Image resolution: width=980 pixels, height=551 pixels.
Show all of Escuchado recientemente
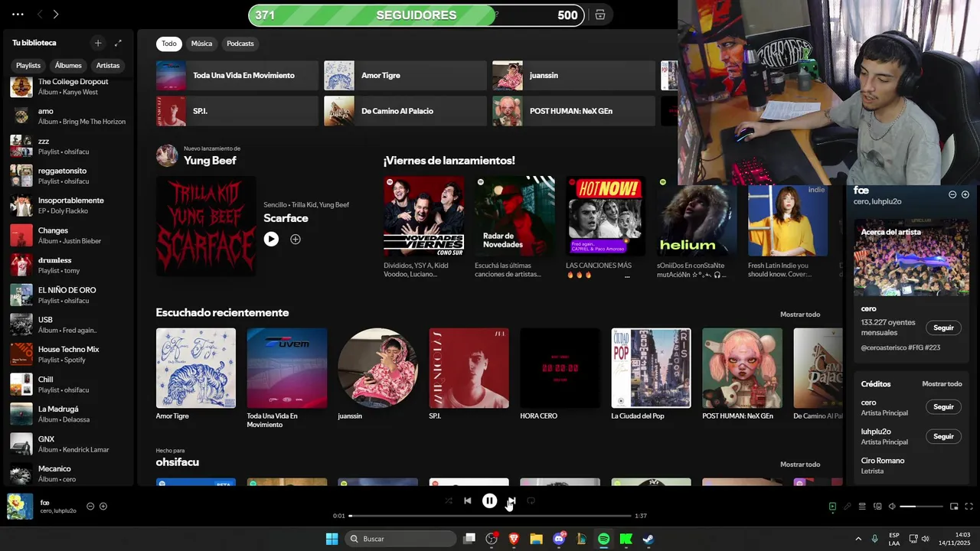(x=800, y=315)
